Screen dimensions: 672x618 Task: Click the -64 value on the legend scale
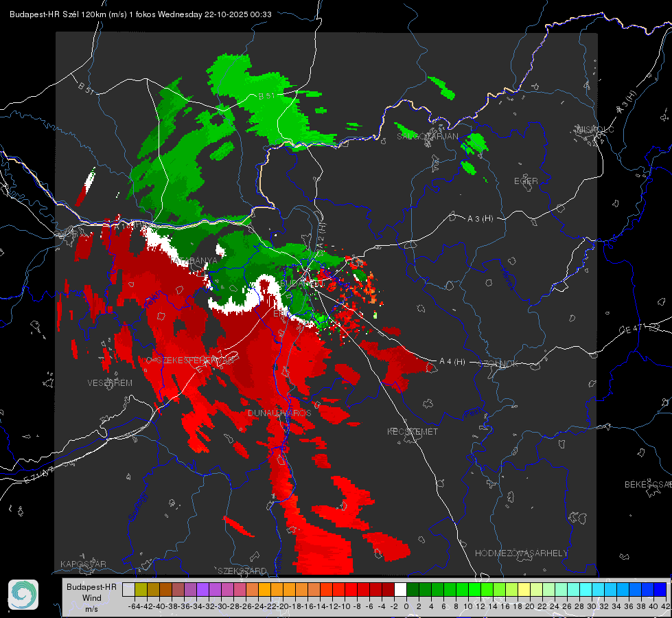click(134, 606)
